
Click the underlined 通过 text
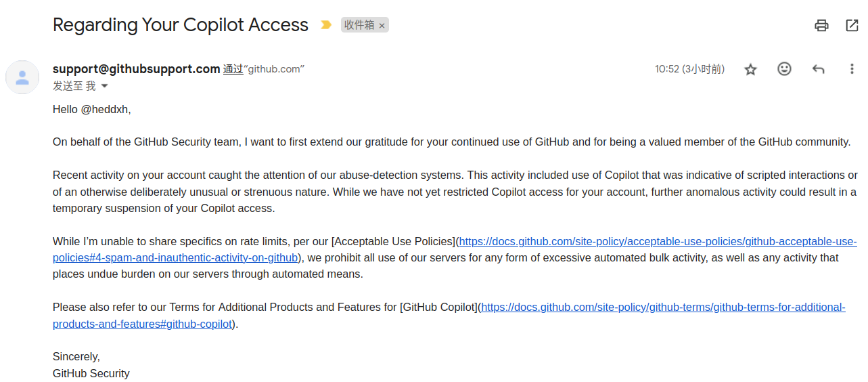(x=233, y=69)
